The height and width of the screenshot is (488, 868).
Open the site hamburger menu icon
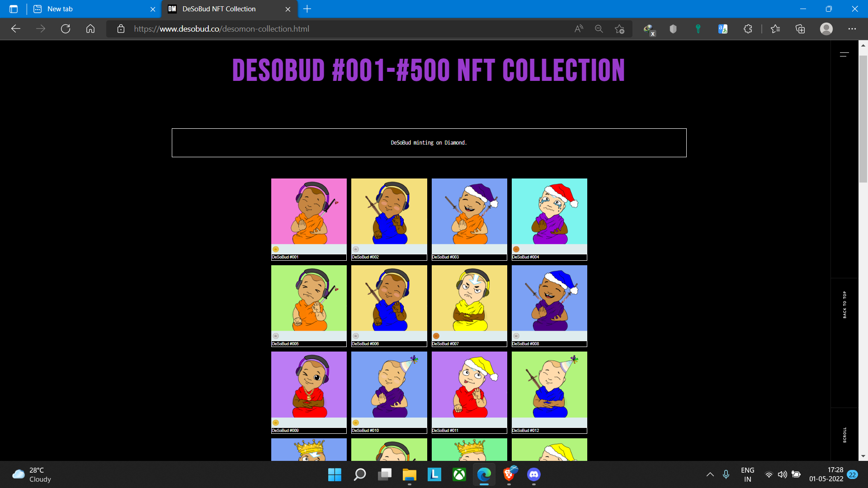tap(844, 54)
